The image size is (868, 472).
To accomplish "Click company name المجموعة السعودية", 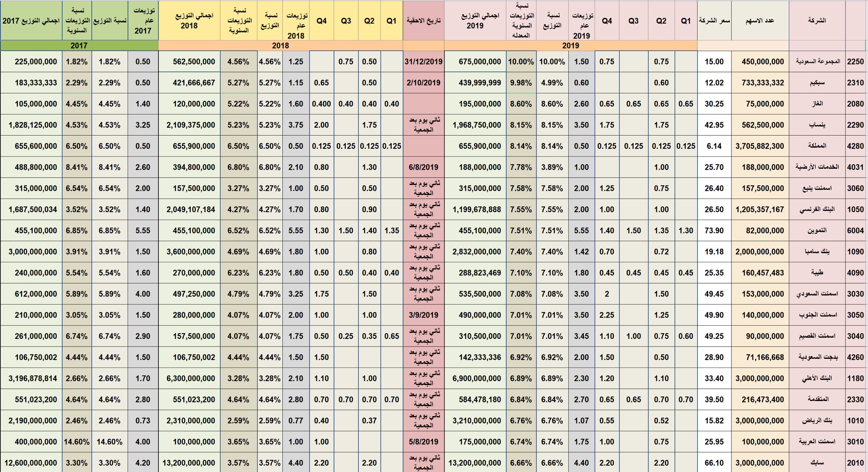I will [x=818, y=61].
